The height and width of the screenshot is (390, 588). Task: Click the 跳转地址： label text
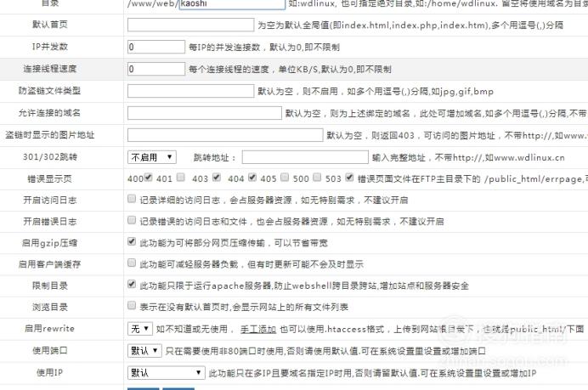tap(215, 157)
